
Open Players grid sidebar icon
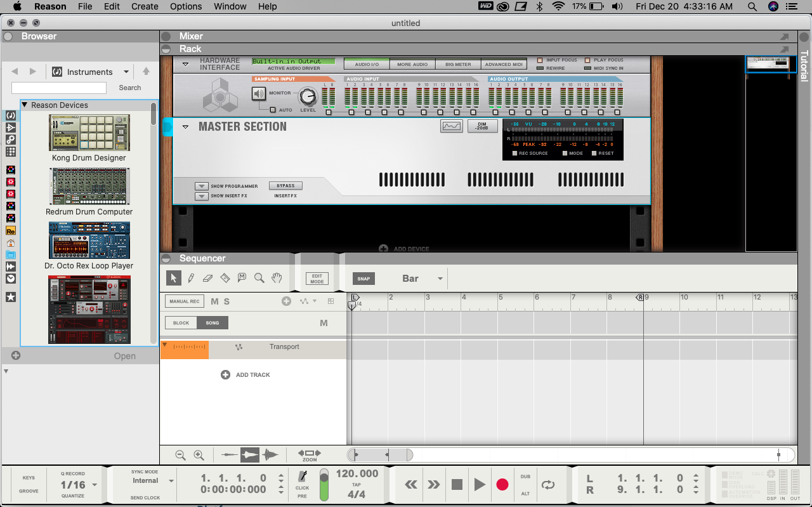[11, 152]
